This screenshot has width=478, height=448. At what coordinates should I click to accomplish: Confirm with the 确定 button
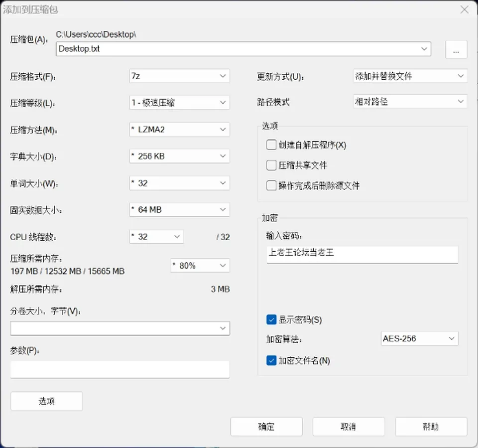[266, 427]
